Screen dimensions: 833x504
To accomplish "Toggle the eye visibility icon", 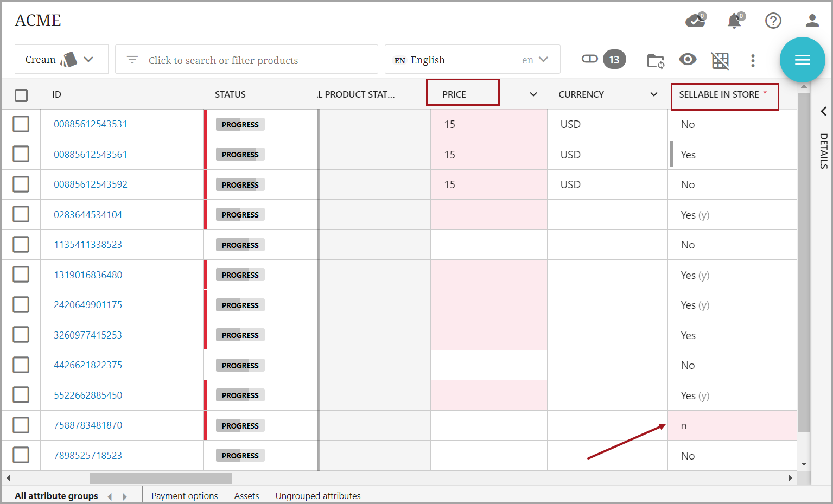I will click(688, 60).
